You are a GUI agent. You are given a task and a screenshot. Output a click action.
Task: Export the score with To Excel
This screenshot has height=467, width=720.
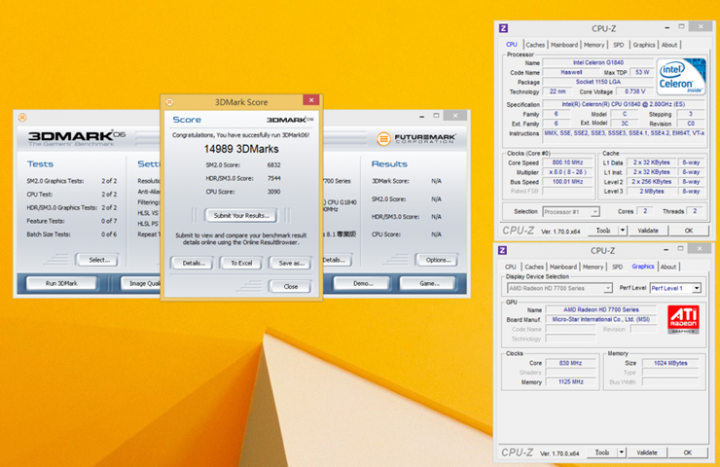click(x=241, y=263)
